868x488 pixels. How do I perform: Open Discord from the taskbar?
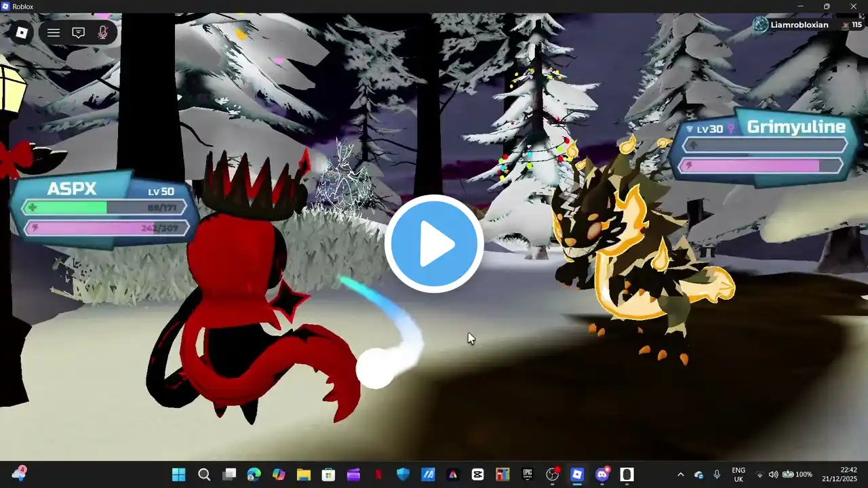602,474
